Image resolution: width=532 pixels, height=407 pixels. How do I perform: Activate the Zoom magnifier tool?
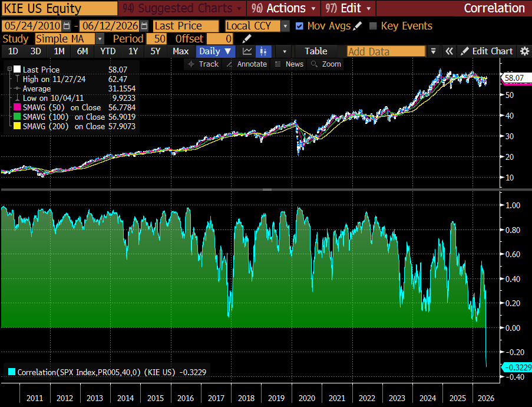click(x=326, y=64)
